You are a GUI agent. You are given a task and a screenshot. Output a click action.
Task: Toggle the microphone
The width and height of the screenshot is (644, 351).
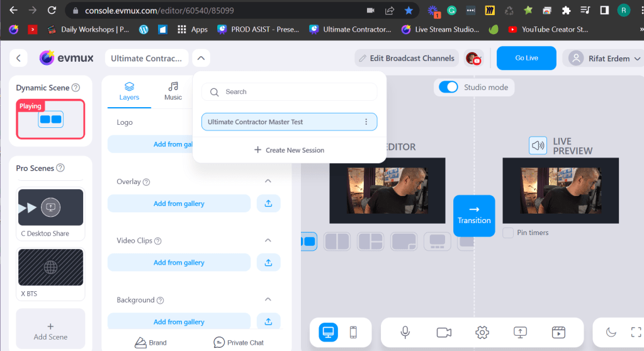tap(405, 332)
